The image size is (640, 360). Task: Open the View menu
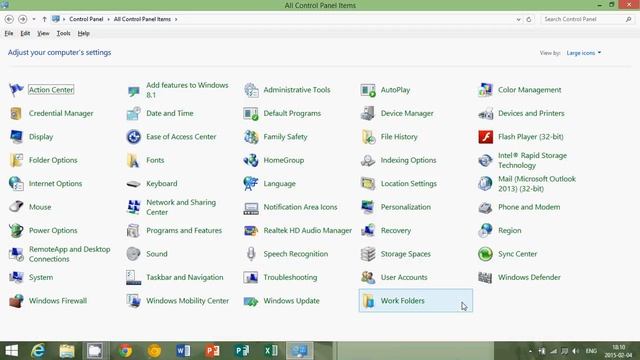pos(43,33)
